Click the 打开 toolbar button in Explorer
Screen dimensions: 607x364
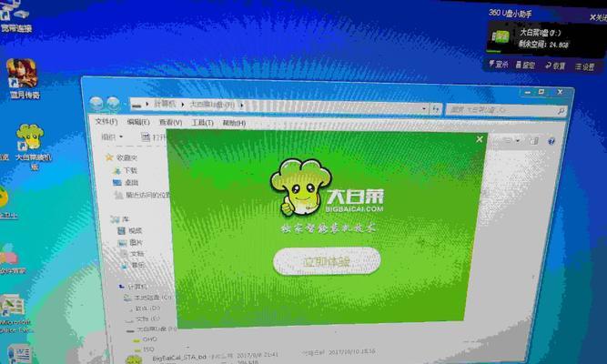154,137
